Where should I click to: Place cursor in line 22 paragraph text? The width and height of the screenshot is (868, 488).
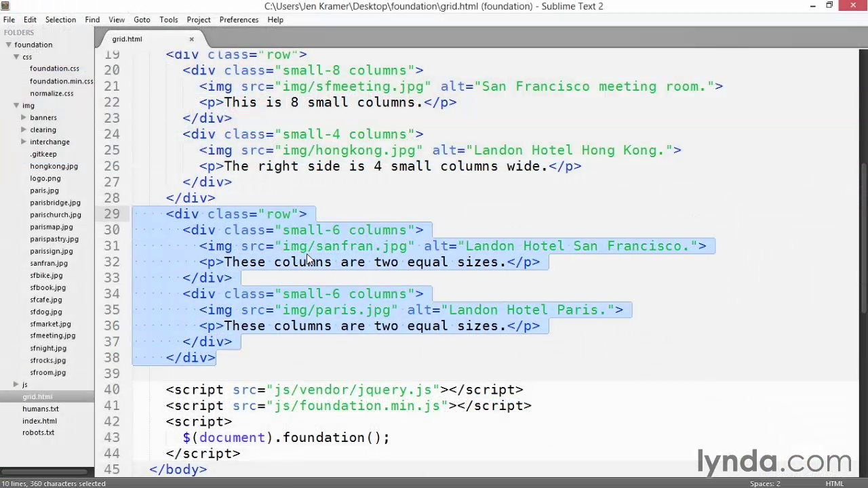coord(323,102)
